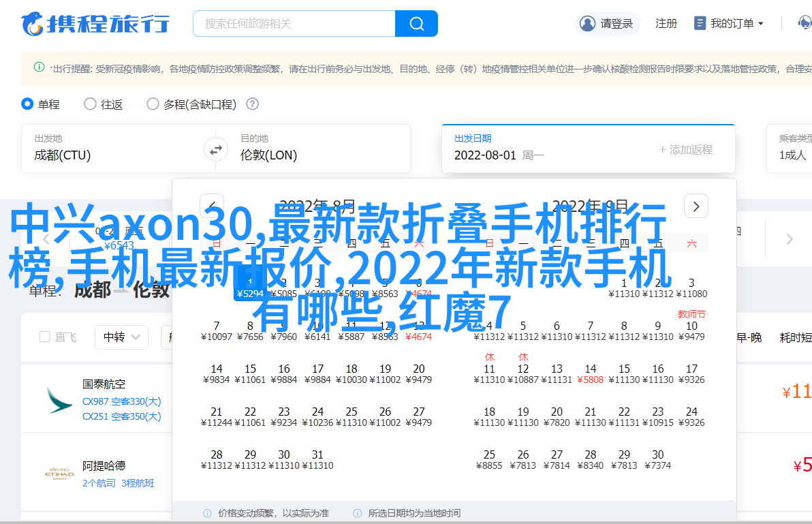Check the 直飞 direct flight checkbox

[44, 337]
